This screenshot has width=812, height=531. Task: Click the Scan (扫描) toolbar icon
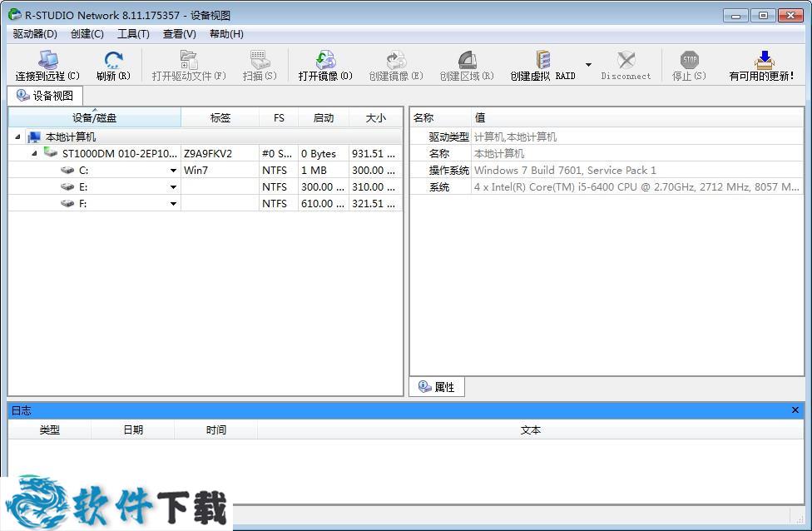260,61
